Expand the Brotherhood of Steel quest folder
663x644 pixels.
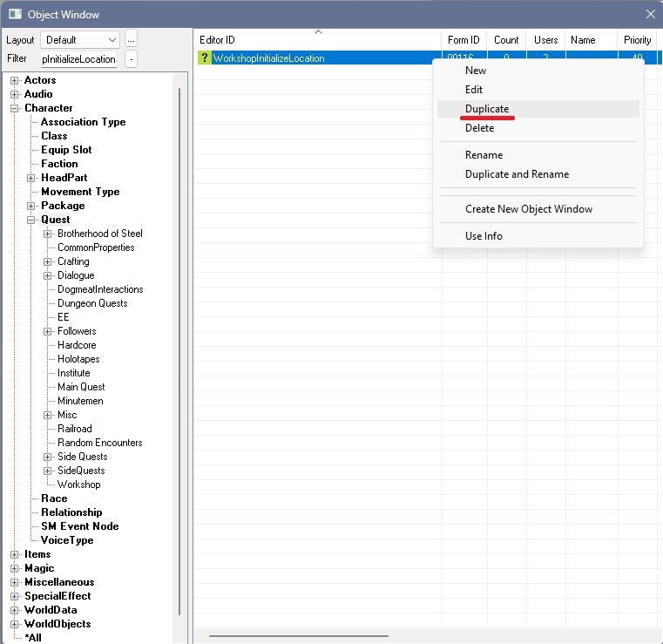(x=47, y=234)
